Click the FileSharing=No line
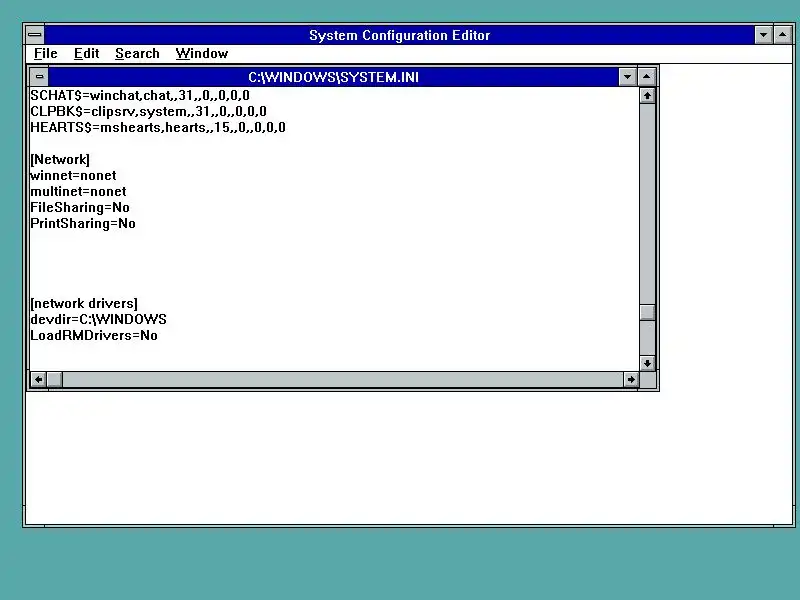The width and height of the screenshot is (800, 600). (x=80, y=208)
